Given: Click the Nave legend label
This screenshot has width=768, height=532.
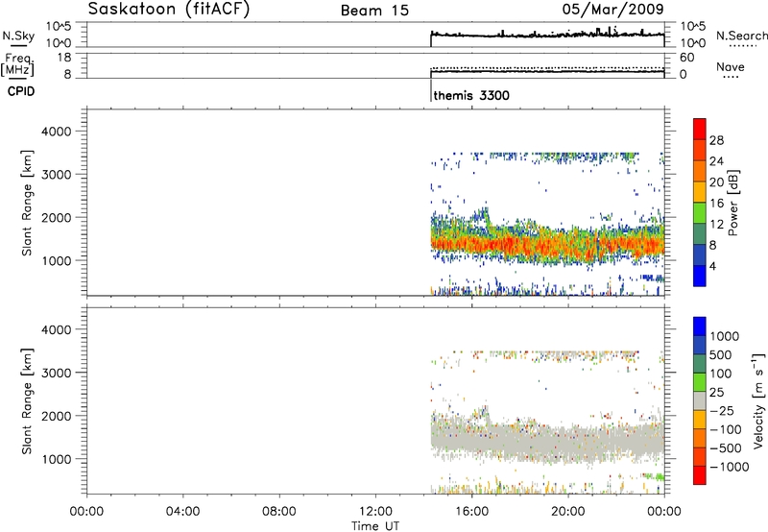Looking at the screenshot, I should 731,66.
